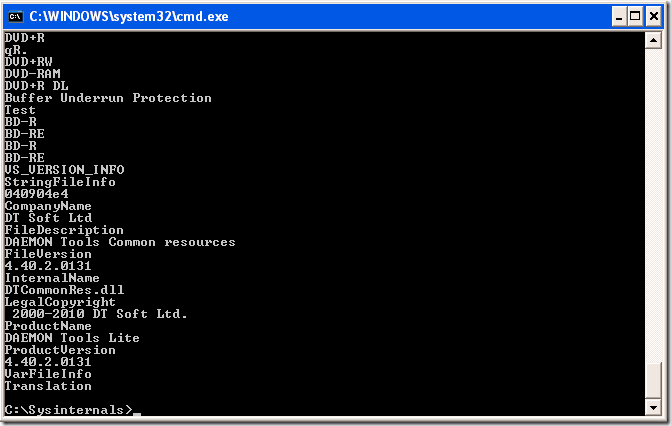Click the scrollbar up arrow
Image resolution: width=671 pixels, height=426 pixels.
pos(653,42)
